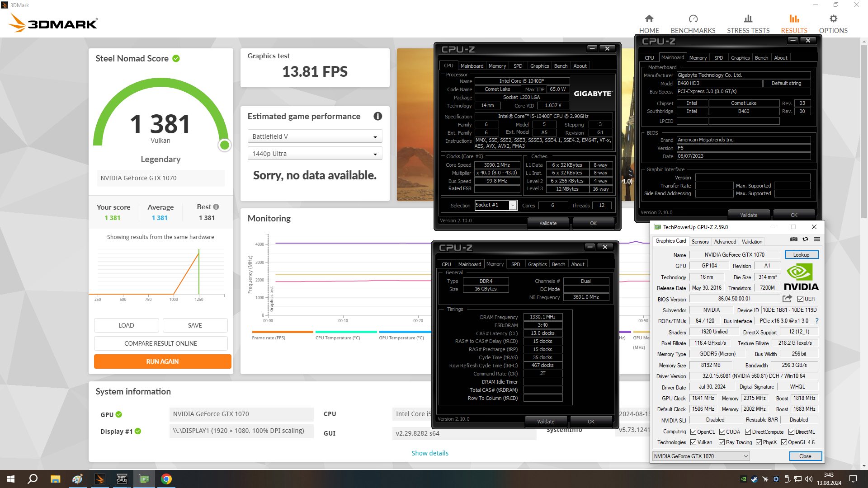Go to STRESS TESTS in 3DMark
The width and height of the screenshot is (868, 488).
748,24
